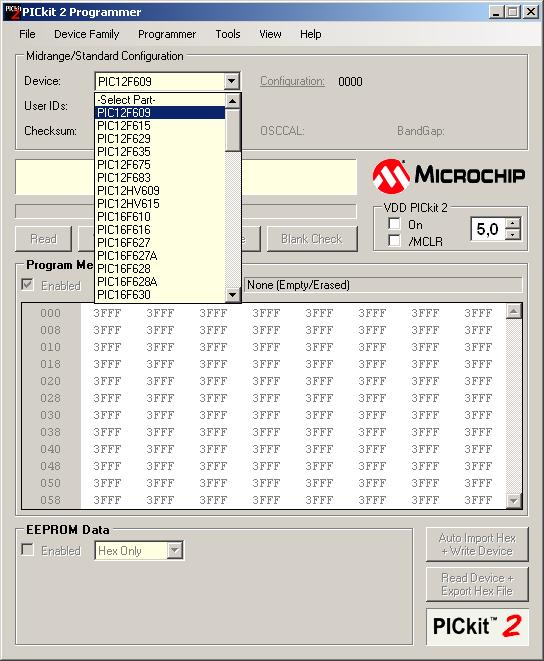
Task: Close the PICkit 2 Programmer window
Action: point(531,12)
